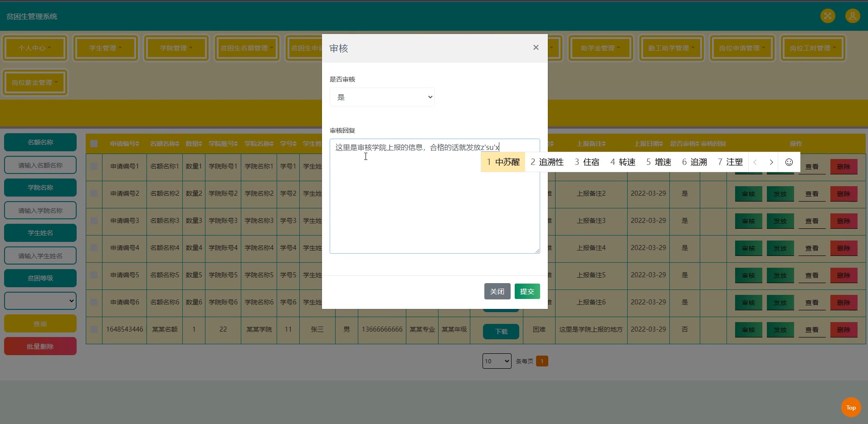Select the checkbox for row 1648543446
This screenshot has height=424, width=868.
click(94, 329)
